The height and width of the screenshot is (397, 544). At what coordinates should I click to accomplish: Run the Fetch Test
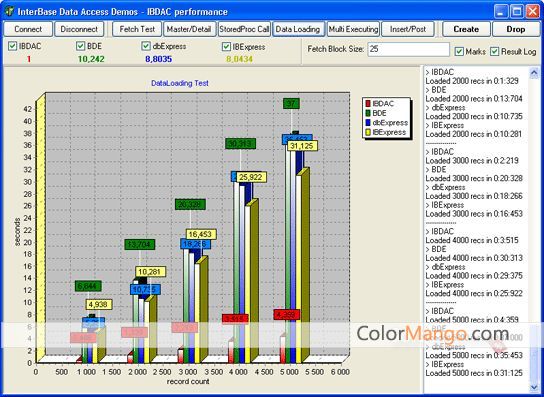[x=137, y=29]
